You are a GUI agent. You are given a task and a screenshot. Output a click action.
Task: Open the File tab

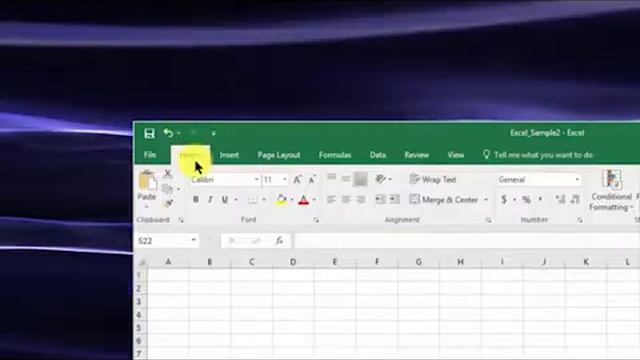pos(150,155)
